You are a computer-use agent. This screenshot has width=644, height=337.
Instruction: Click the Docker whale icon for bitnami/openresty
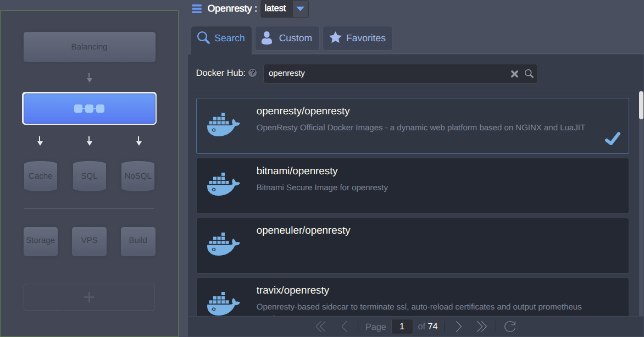(x=224, y=185)
